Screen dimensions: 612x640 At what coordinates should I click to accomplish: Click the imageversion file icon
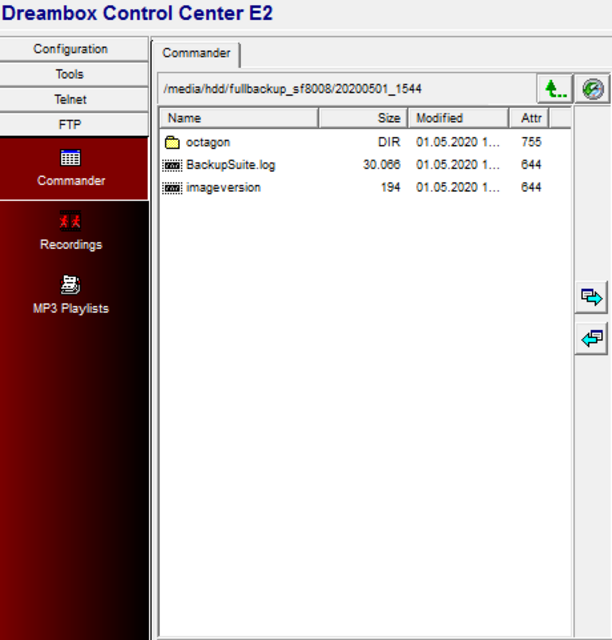click(172, 188)
